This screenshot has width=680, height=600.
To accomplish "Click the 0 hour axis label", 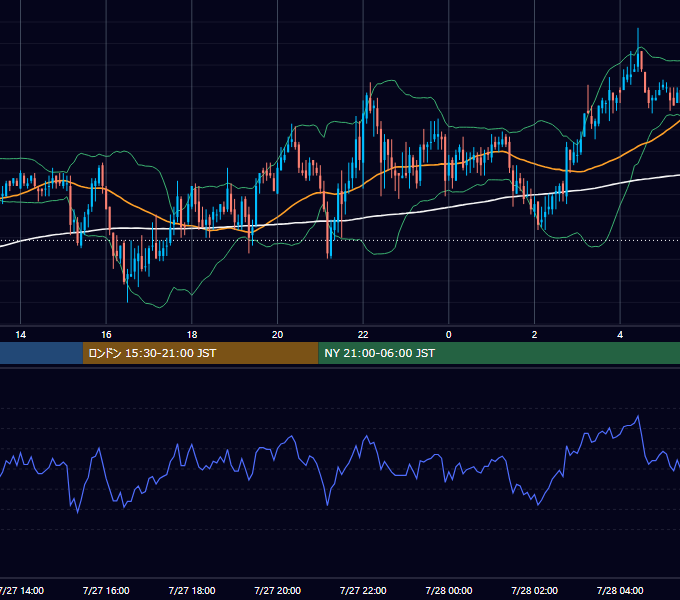I will pyautogui.click(x=449, y=335).
